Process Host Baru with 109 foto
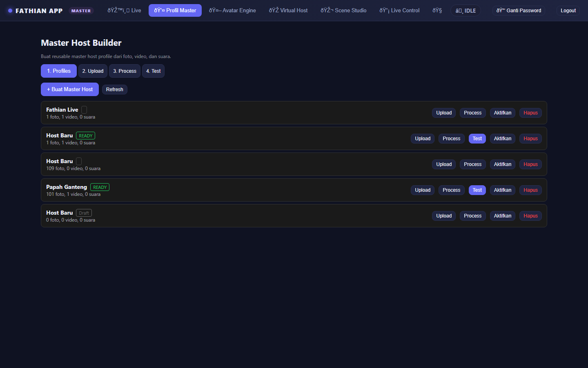588x368 pixels. pyautogui.click(x=473, y=164)
